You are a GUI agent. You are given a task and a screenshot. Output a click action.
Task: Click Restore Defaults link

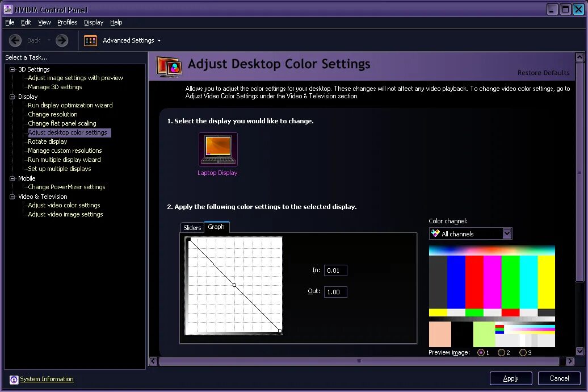543,73
